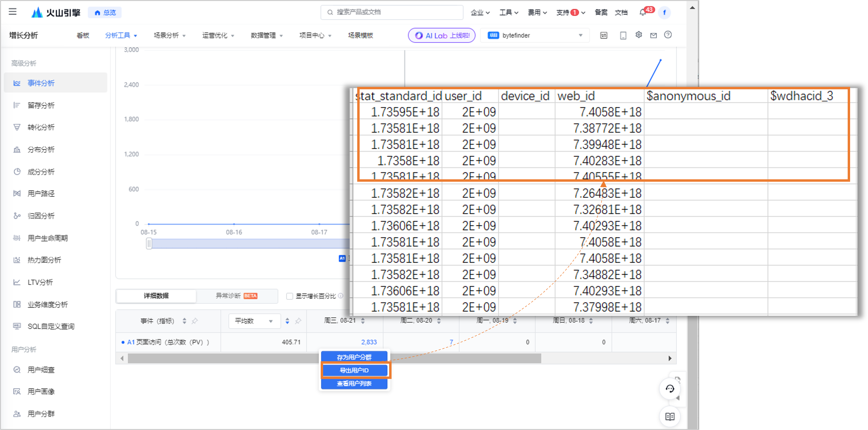Switch to 异常诊断 BETA tab

(x=237, y=296)
